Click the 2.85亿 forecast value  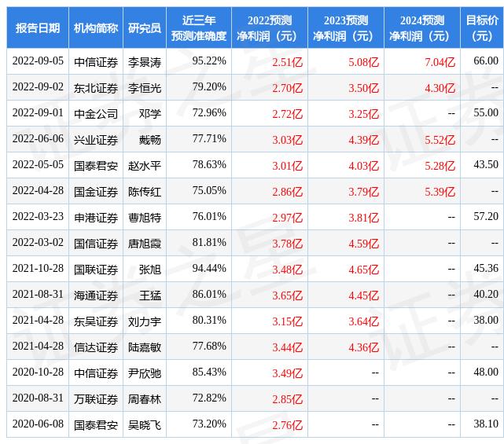pyautogui.click(x=287, y=400)
